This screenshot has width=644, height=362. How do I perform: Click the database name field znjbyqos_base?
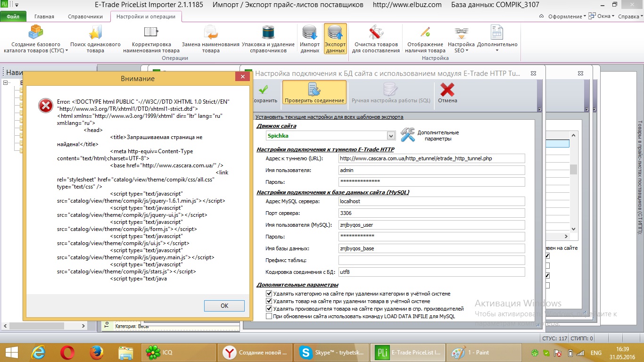(x=431, y=248)
